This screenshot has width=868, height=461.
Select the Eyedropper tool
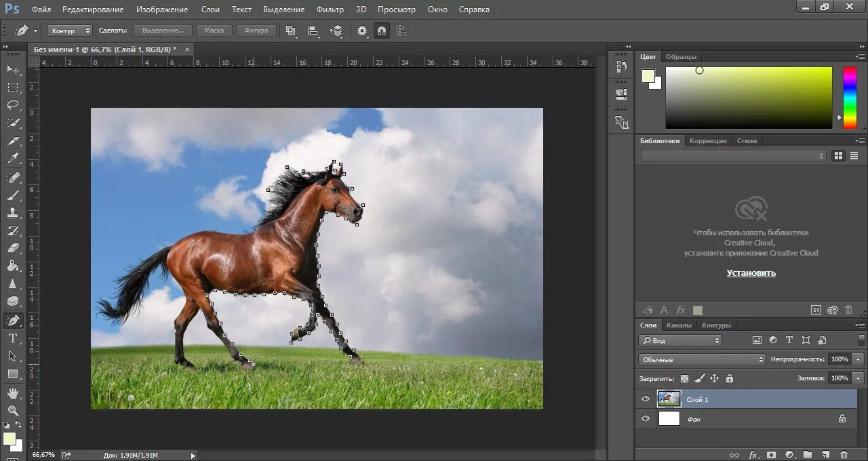click(13, 159)
